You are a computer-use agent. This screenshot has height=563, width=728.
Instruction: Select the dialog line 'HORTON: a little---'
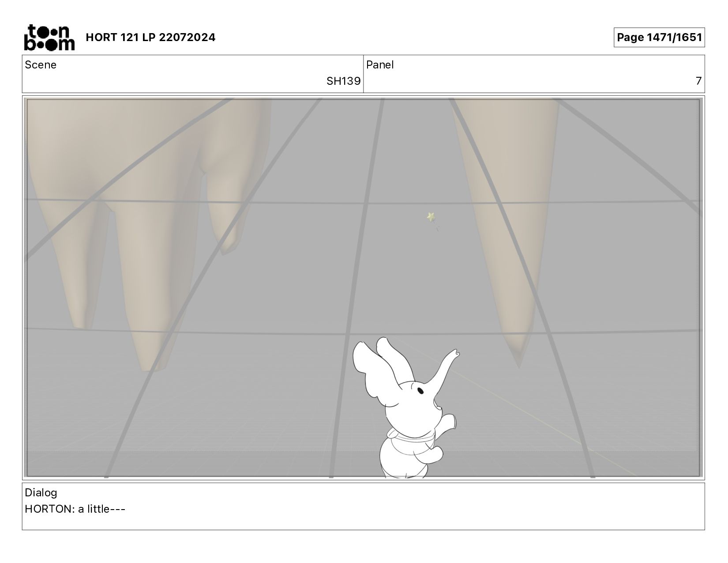(x=75, y=509)
